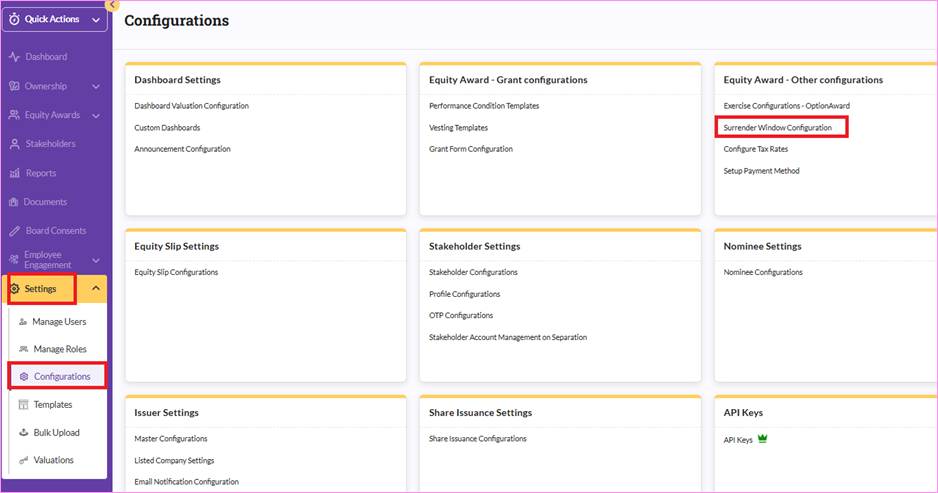Click the Reports chart icon

coord(14,174)
